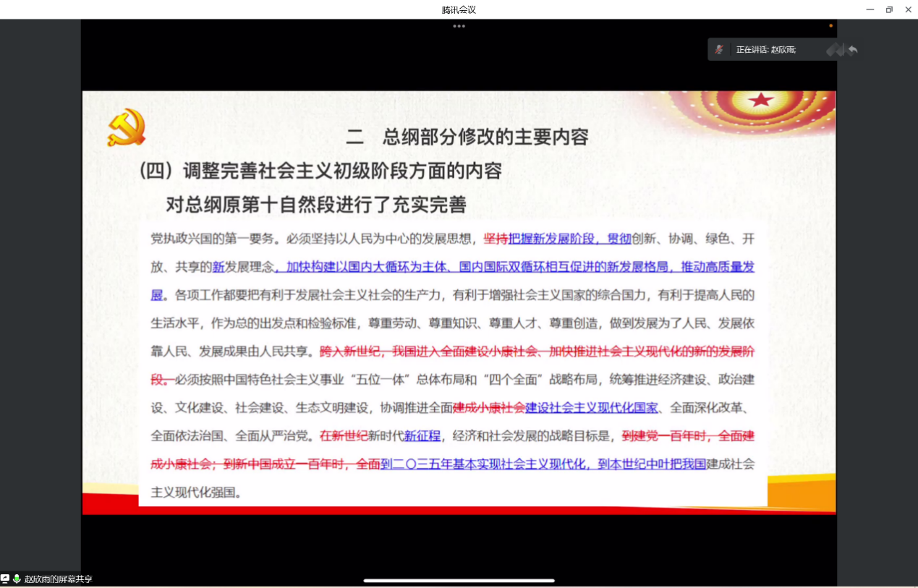918x588 pixels.
Task: Open the three-dot toolbar handle at top
Action: (459, 26)
